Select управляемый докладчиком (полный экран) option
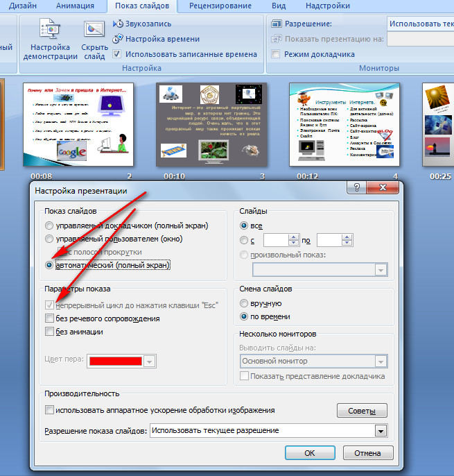Viewport: 454px width, 476px height. click(x=49, y=226)
